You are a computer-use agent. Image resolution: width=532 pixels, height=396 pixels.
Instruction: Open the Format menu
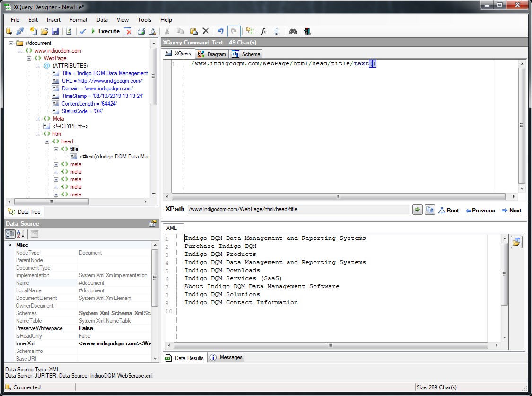(78, 20)
